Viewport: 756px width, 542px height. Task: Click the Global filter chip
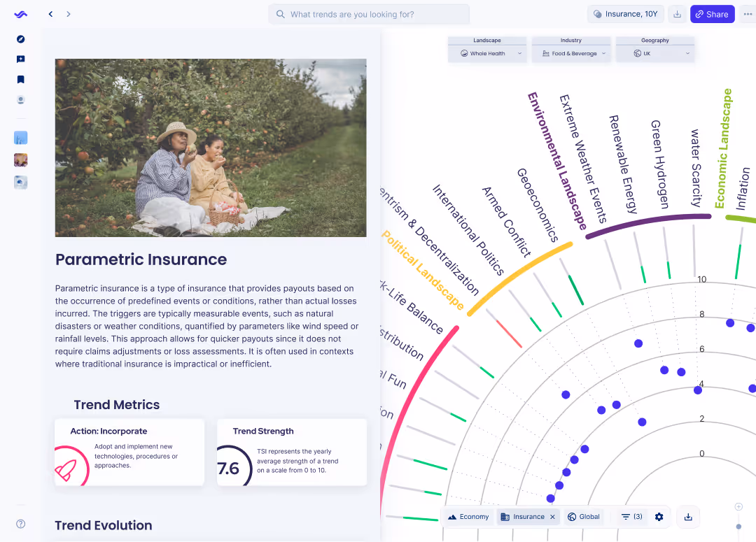583,517
